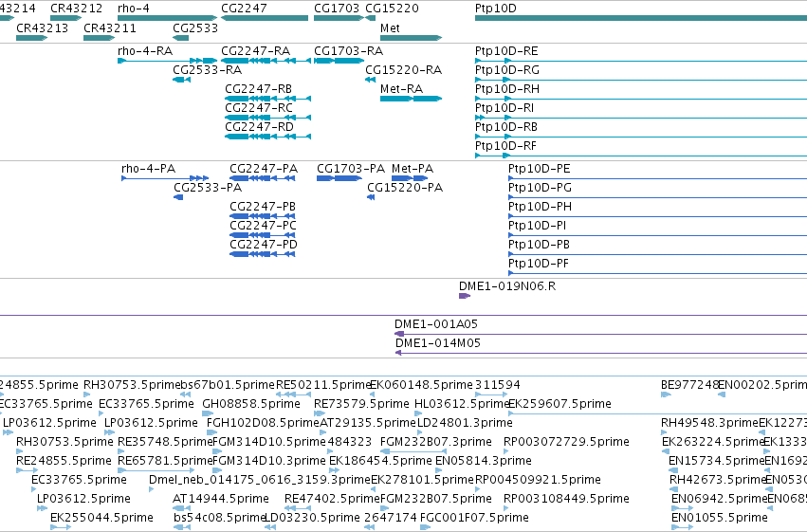Select EST BE977248
This screenshot has height=532, width=807.
click(666, 394)
